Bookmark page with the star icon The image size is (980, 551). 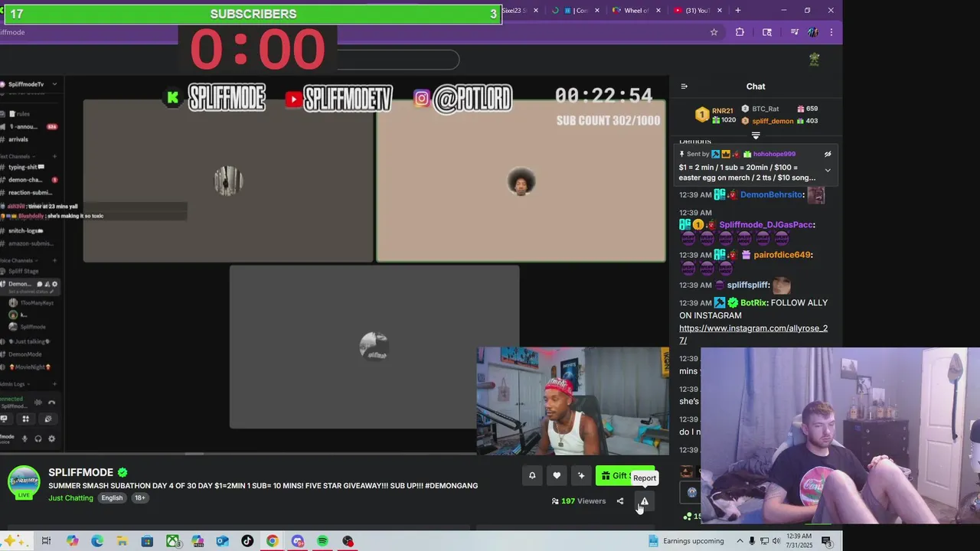pyautogui.click(x=714, y=32)
